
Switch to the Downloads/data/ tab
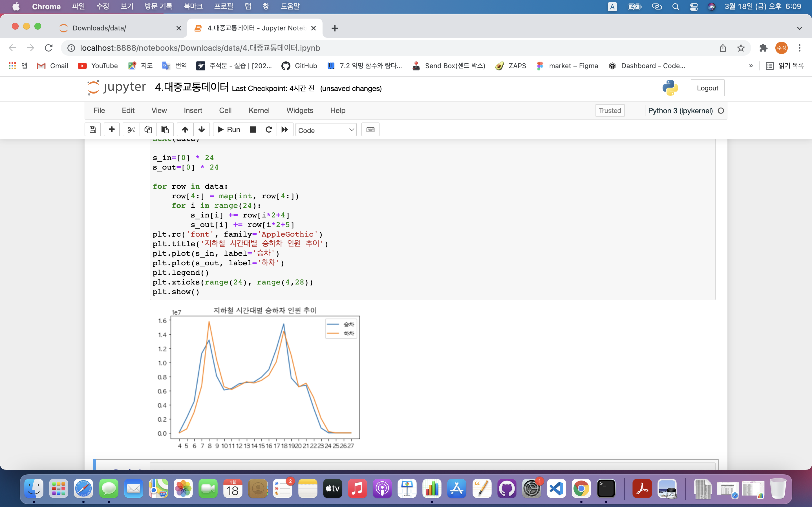(x=100, y=28)
